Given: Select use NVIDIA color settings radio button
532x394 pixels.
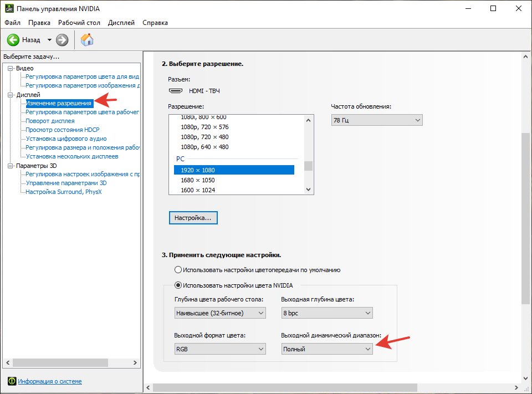Looking at the screenshot, I should [x=178, y=285].
